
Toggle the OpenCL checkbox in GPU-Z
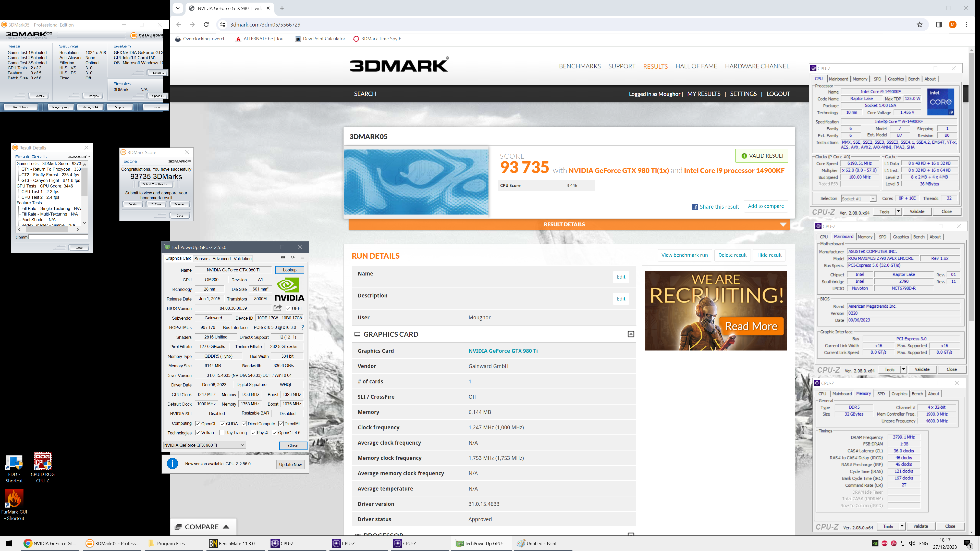(198, 424)
